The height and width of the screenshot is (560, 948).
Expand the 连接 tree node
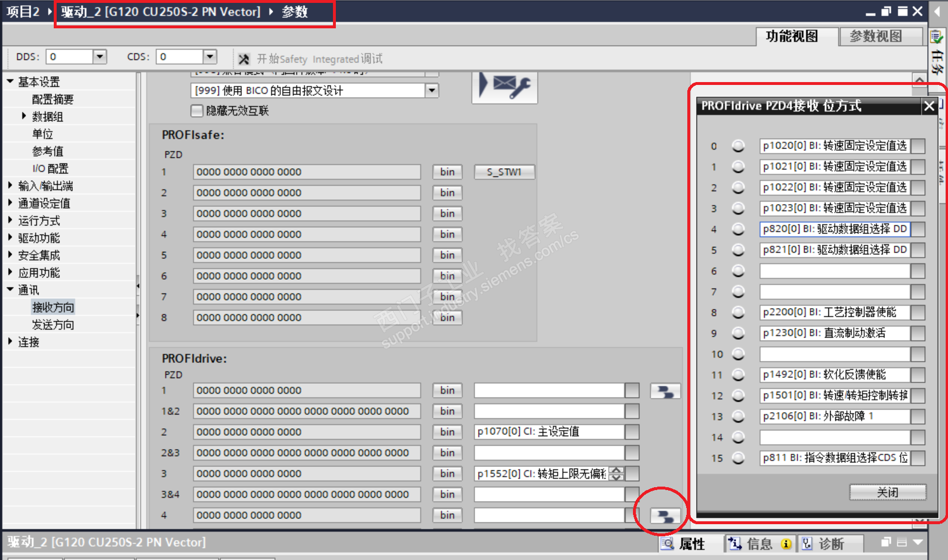pyautogui.click(x=10, y=342)
